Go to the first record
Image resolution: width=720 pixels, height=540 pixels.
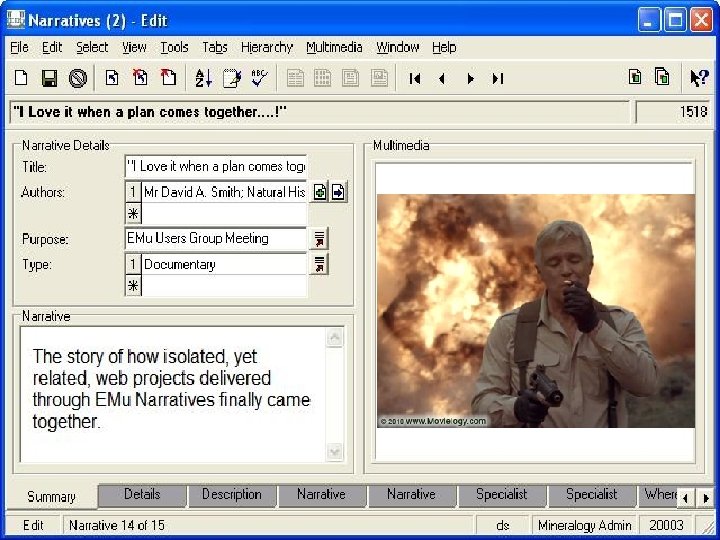[415, 79]
